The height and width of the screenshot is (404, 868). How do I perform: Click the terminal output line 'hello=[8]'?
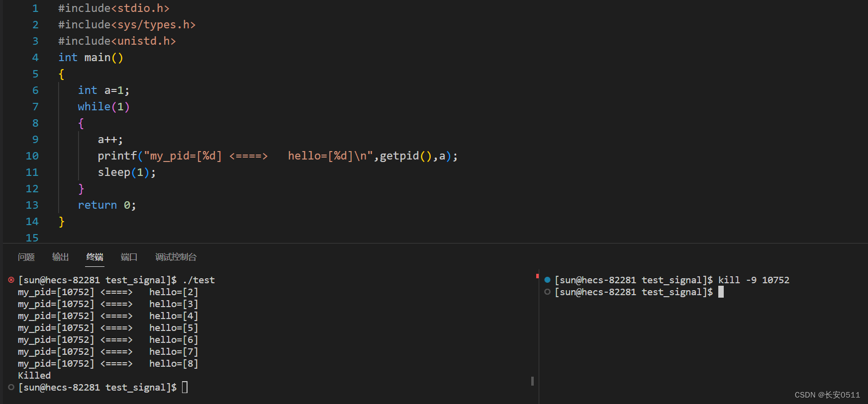[108, 364]
